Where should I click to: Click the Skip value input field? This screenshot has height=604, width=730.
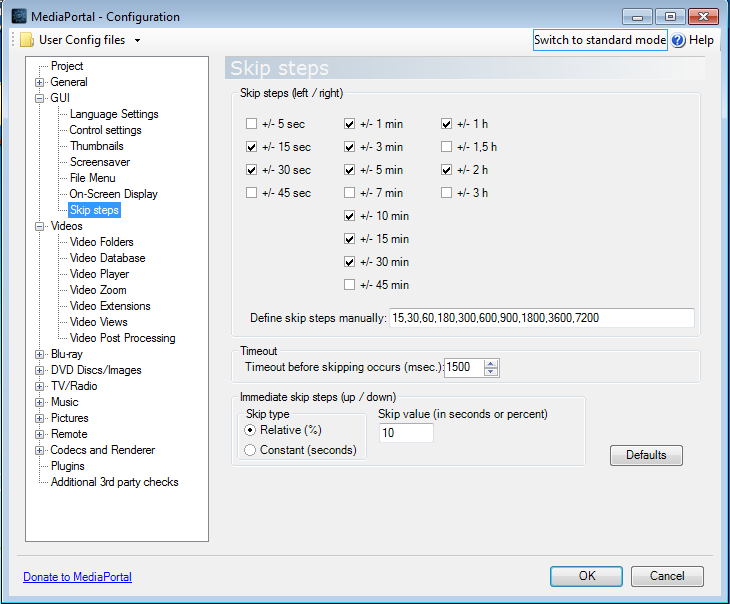[x=406, y=433]
